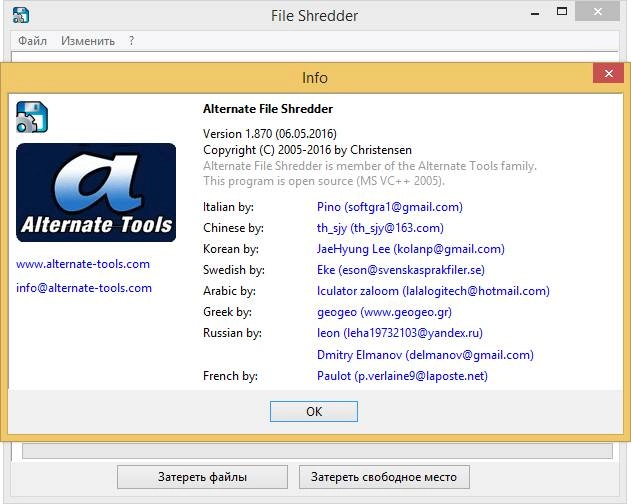Click French translator Paulot email link
The width and height of the screenshot is (631, 504).
point(402,376)
